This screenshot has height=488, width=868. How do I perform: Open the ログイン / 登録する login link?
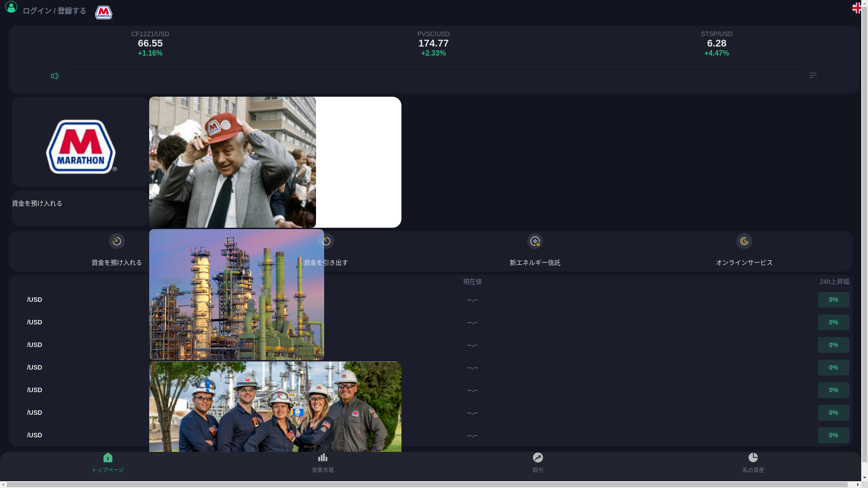[x=54, y=11]
